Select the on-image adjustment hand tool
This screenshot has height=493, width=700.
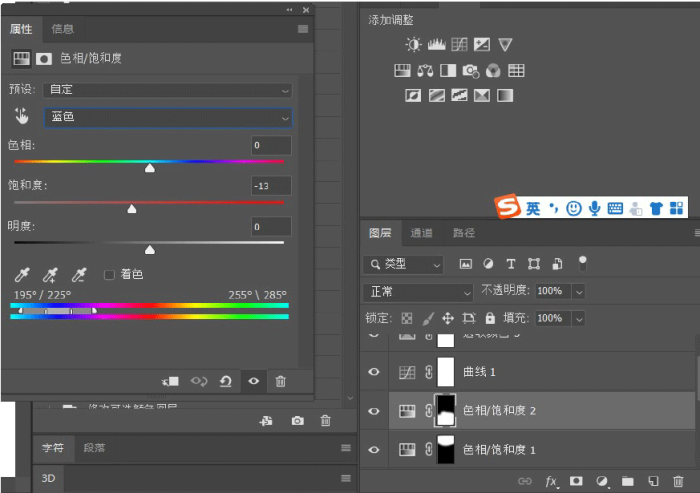click(x=21, y=116)
